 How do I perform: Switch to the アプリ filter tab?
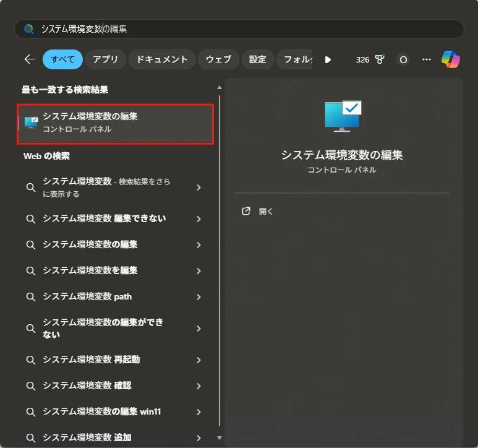point(106,59)
